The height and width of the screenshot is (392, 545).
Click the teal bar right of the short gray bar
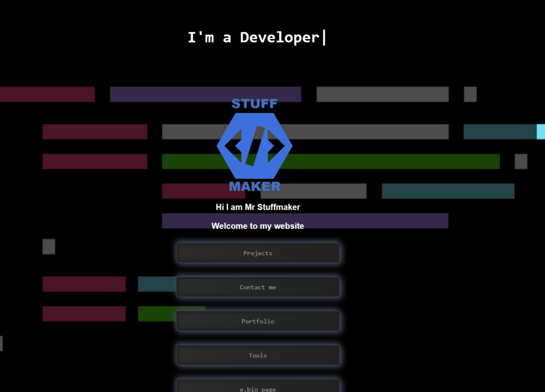448,191
